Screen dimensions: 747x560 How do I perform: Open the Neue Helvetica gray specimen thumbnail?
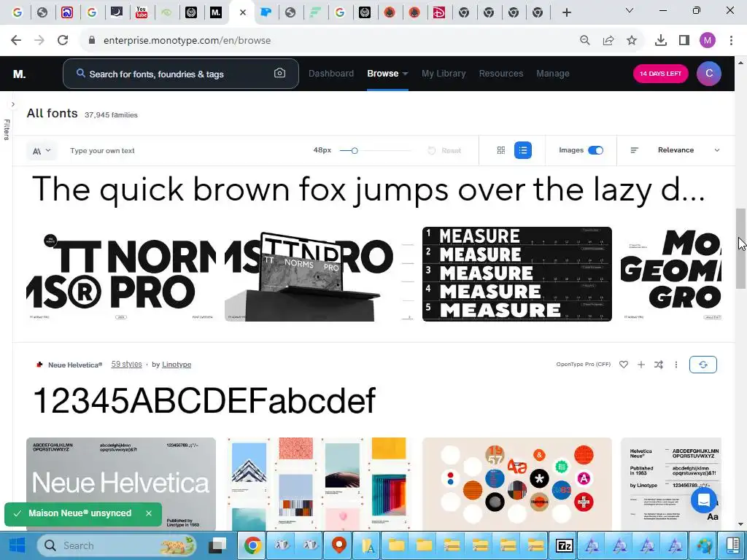(x=121, y=484)
